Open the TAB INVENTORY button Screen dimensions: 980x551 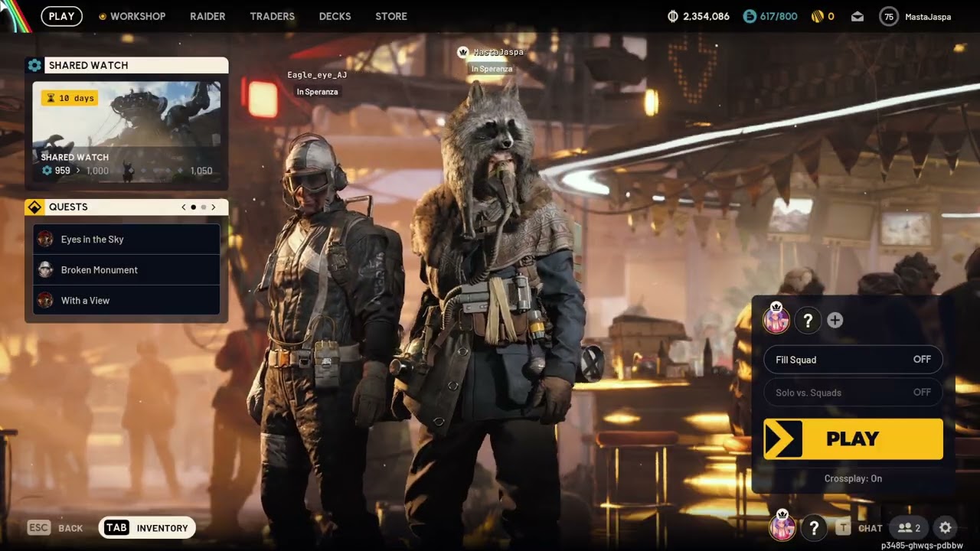pos(147,527)
